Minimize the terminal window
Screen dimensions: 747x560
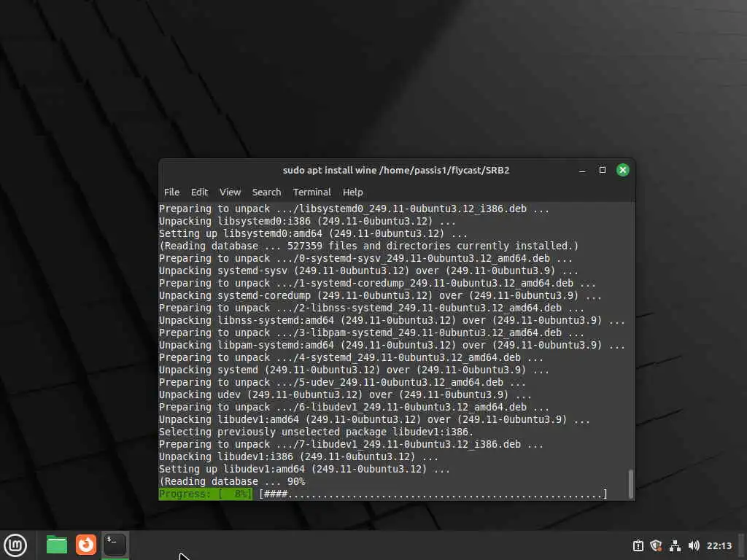tap(582, 171)
